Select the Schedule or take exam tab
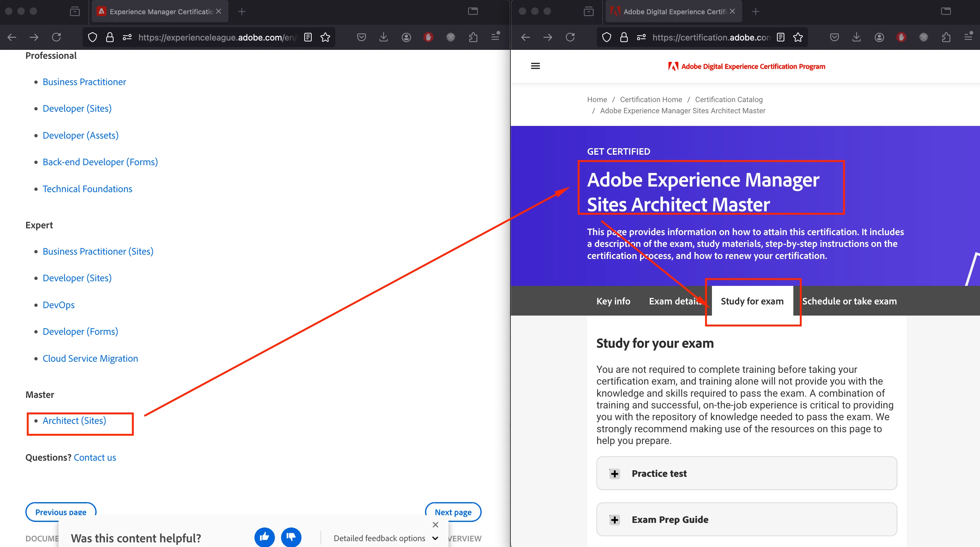The width and height of the screenshot is (980, 547). [849, 301]
